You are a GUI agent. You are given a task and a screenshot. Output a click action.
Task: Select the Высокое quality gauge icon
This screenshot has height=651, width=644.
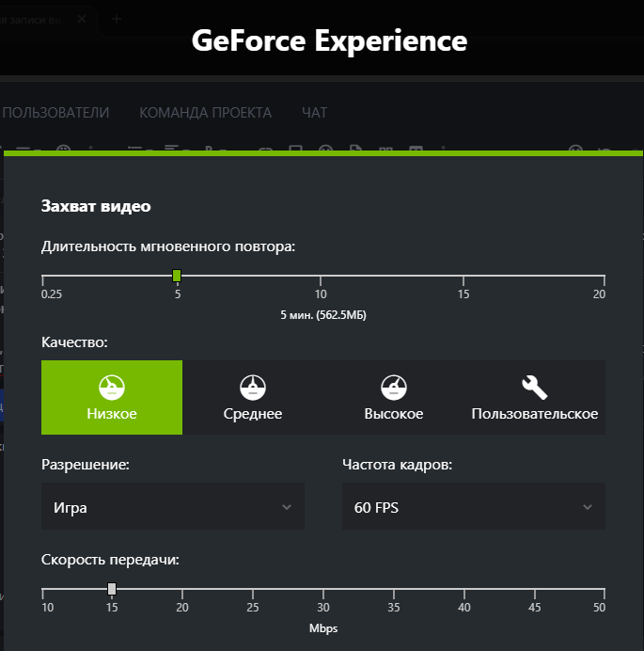(393, 387)
